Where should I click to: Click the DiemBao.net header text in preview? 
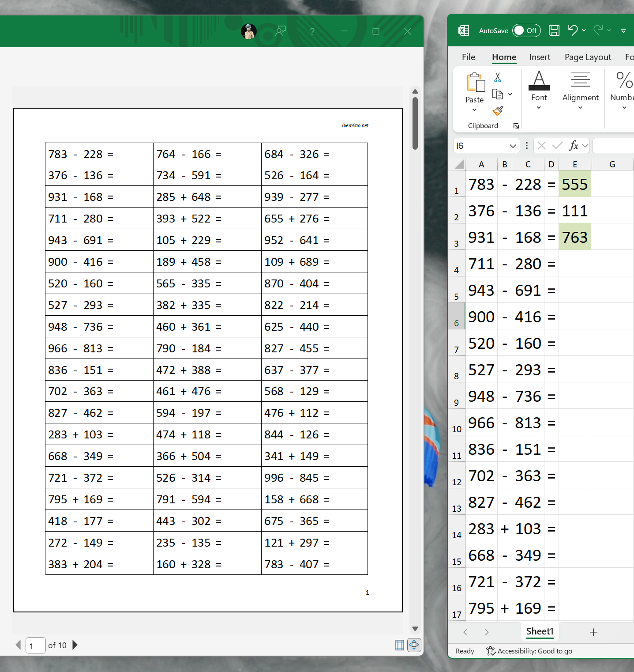point(355,125)
